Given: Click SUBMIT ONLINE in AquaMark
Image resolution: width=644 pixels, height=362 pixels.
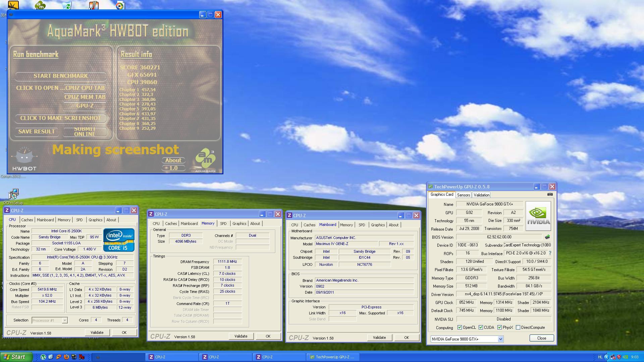Looking at the screenshot, I should 85,131.
